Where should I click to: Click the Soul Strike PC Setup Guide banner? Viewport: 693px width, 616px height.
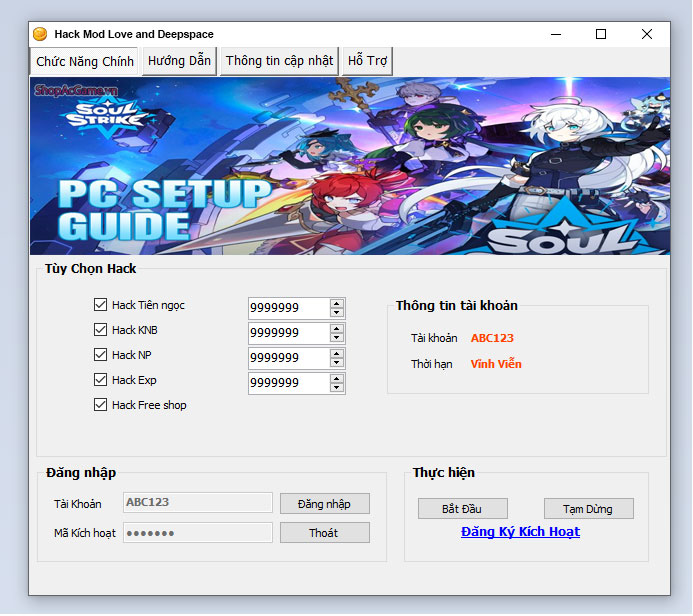coord(349,166)
